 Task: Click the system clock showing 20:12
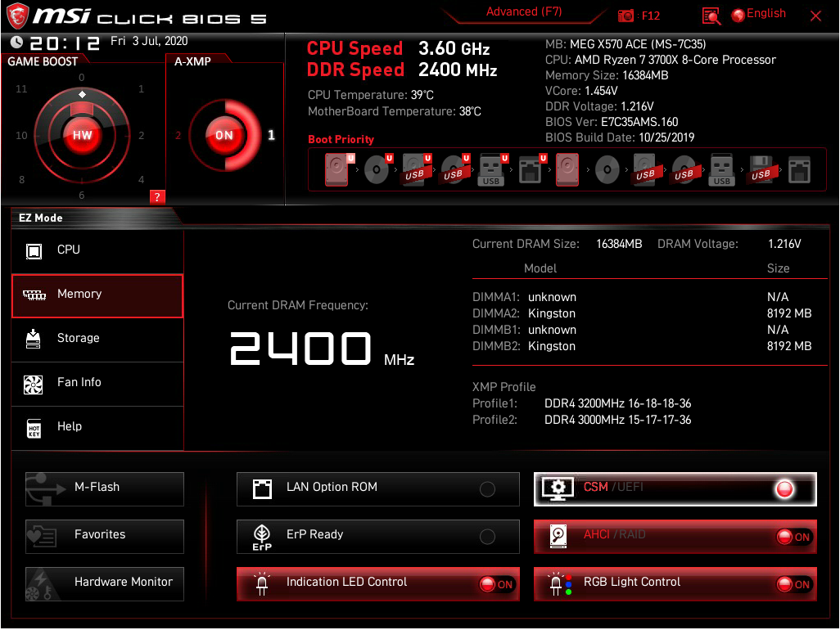pyautogui.click(x=64, y=43)
